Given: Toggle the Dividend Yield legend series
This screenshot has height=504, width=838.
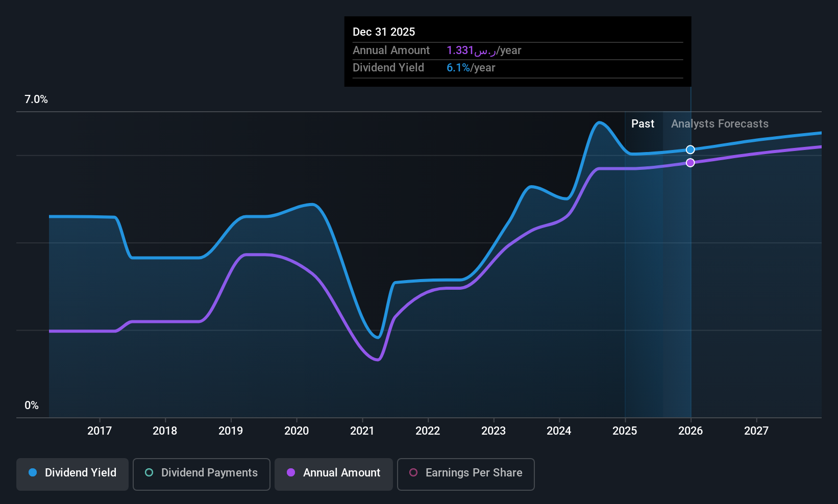Looking at the screenshot, I should (72, 474).
